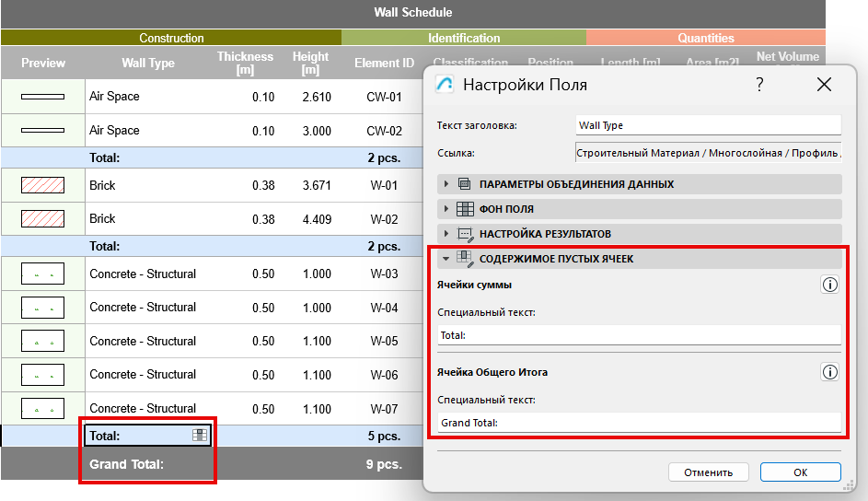Click the Ссылка field
The height and width of the screenshot is (501, 868).
(x=708, y=153)
